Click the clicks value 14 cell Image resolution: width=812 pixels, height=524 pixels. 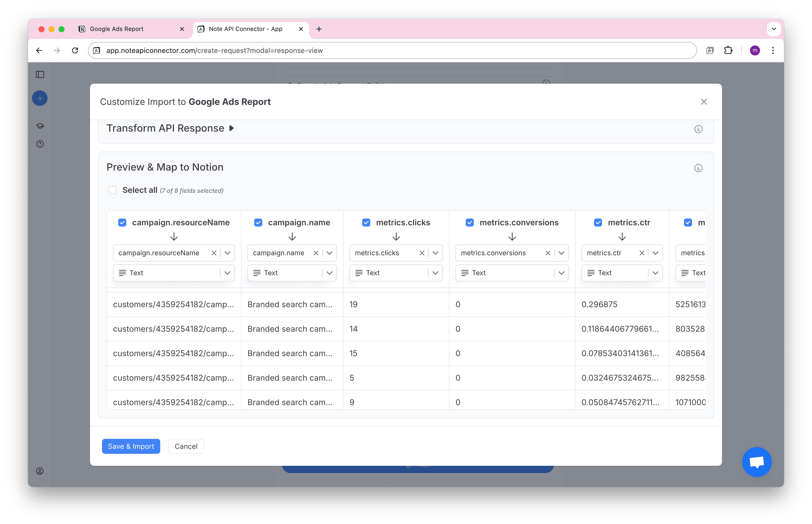click(396, 329)
